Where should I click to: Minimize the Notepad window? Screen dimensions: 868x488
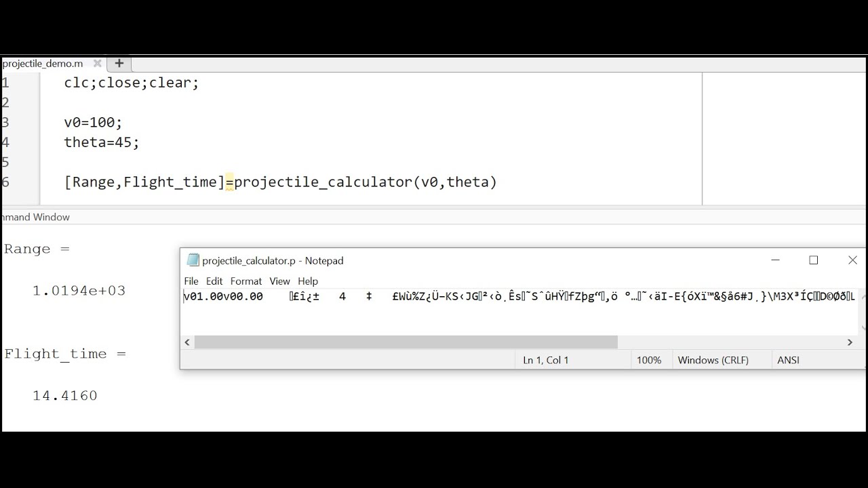point(776,260)
